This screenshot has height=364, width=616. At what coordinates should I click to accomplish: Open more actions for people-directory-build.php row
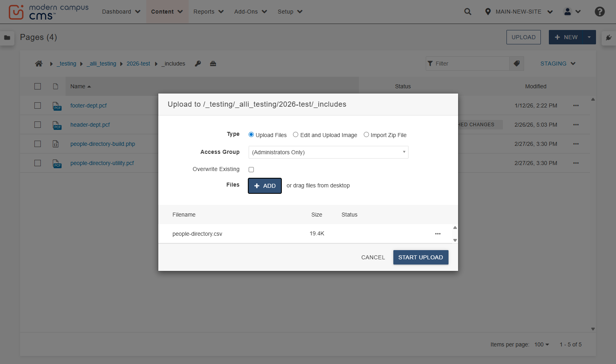tap(576, 144)
